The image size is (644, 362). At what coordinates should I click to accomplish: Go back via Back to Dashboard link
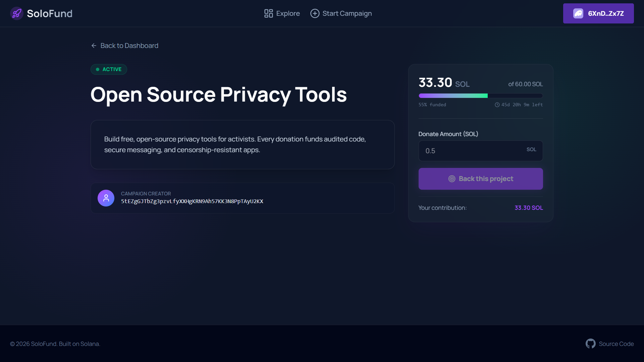(129, 46)
